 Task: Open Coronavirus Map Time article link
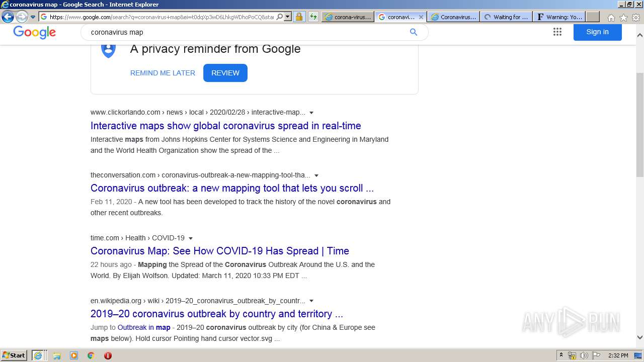tap(220, 251)
